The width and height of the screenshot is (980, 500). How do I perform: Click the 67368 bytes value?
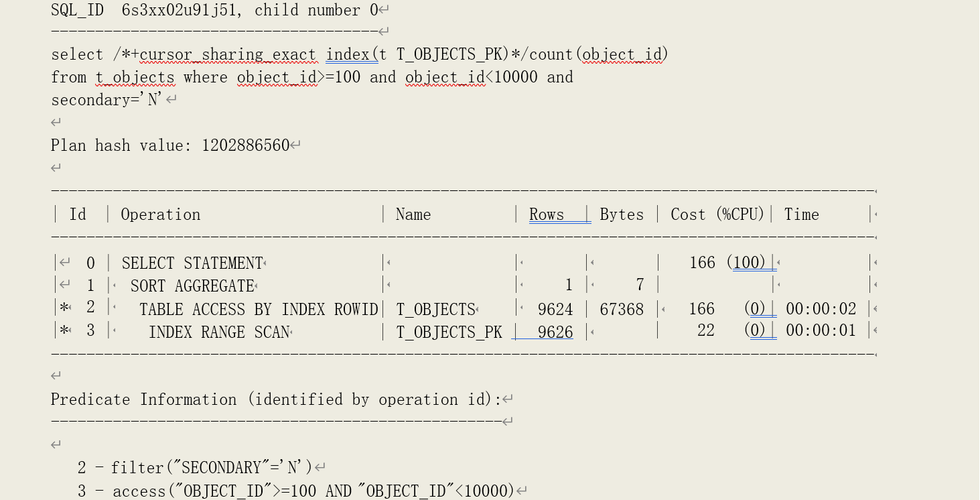621,309
